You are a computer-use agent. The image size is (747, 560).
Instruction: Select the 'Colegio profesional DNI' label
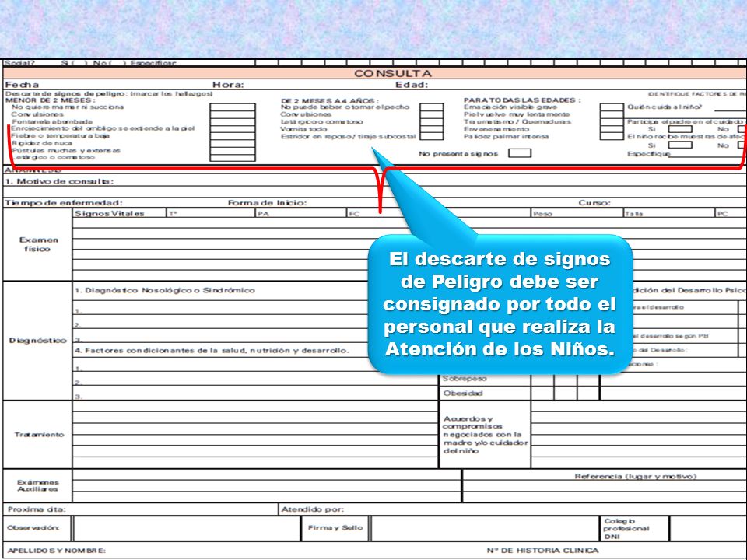click(626, 529)
